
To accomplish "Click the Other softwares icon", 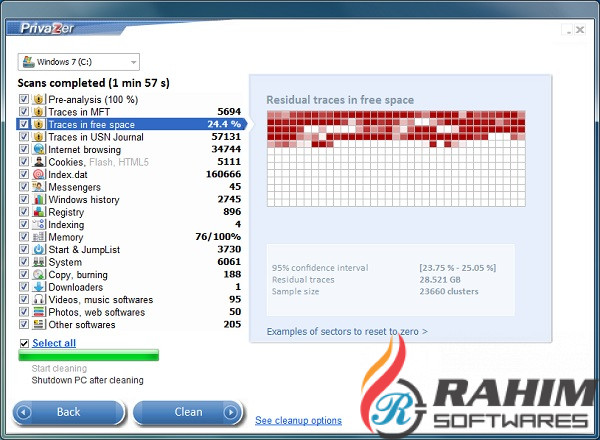I will coord(39,324).
